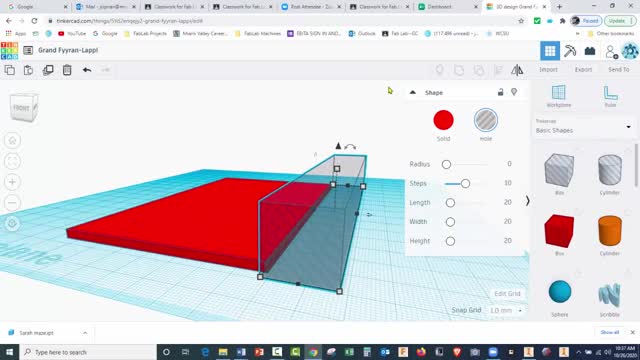The image size is (640, 360).
Task: Undo the last action
Action: 87,70
